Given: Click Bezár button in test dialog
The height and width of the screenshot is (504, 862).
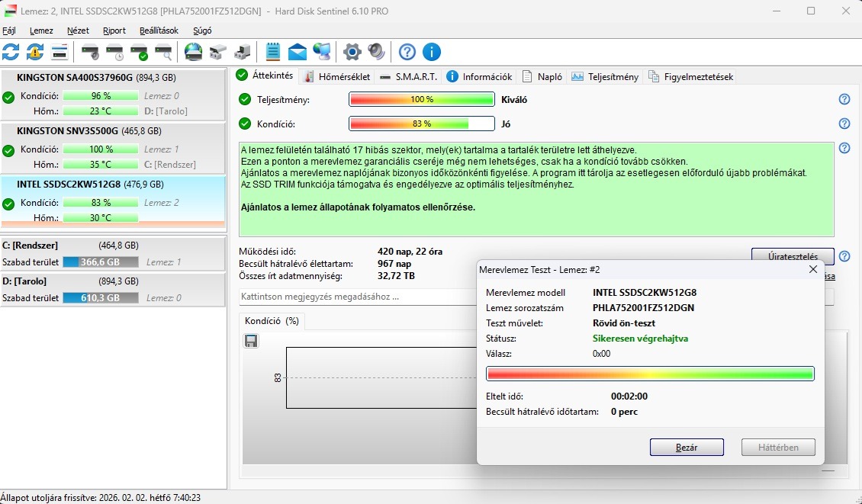Looking at the screenshot, I should (687, 448).
